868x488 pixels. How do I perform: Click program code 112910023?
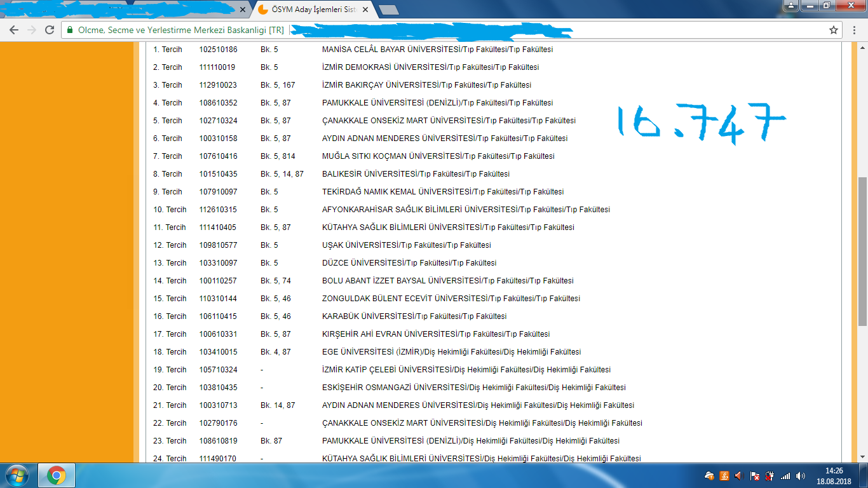tap(218, 85)
